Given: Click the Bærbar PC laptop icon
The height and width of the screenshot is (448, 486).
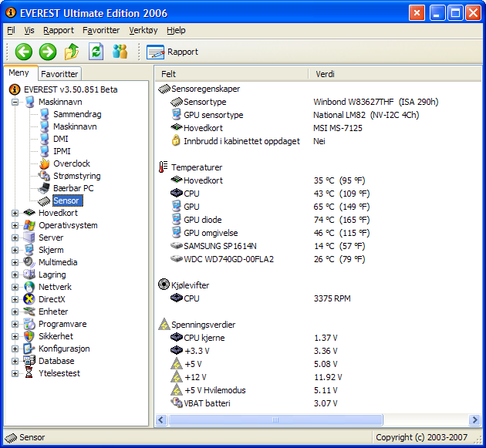Looking at the screenshot, I should tap(44, 188).
